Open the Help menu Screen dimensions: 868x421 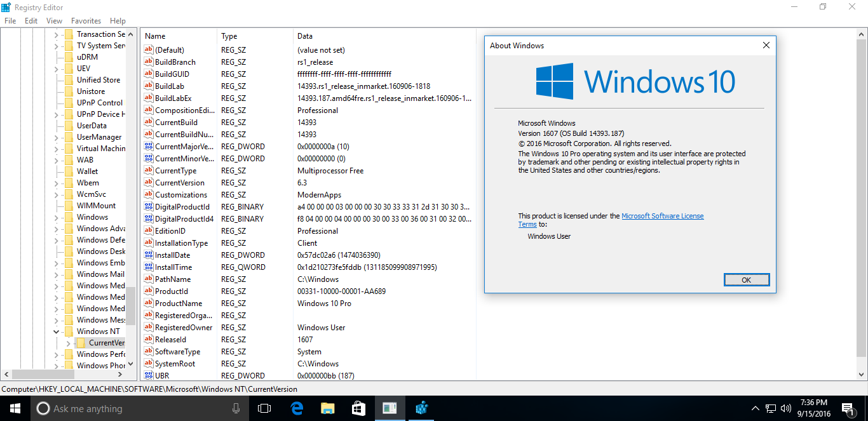pyautogui.click(x=118, y=21)
